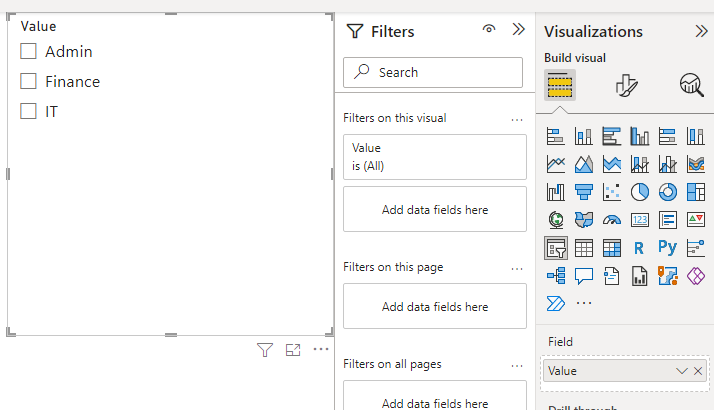Viewport: 714px width, 410px height.
Task: Select the Power Apps visual
Action: click(696, 276)
